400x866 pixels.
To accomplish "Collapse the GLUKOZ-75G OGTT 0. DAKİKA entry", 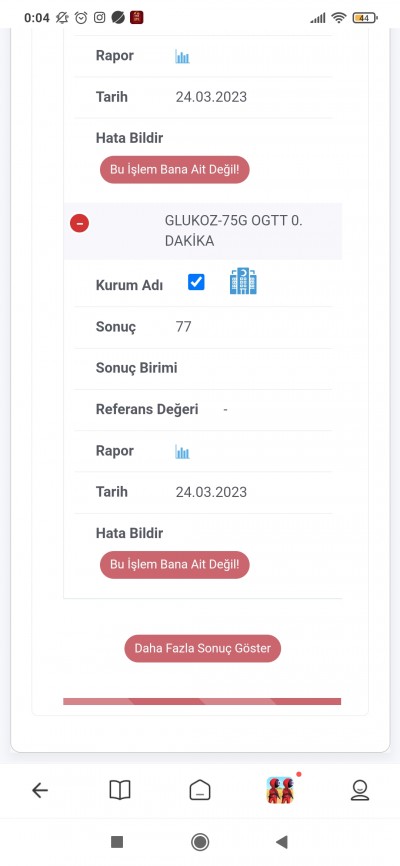I will pyautogui.click(x=80, y=223).
